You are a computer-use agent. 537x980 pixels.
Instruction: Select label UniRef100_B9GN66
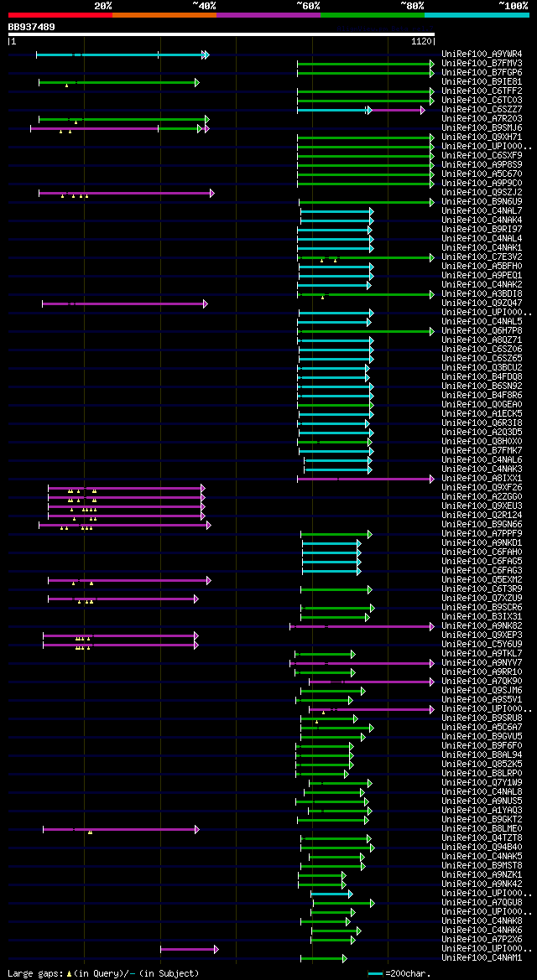pos(482,525)
